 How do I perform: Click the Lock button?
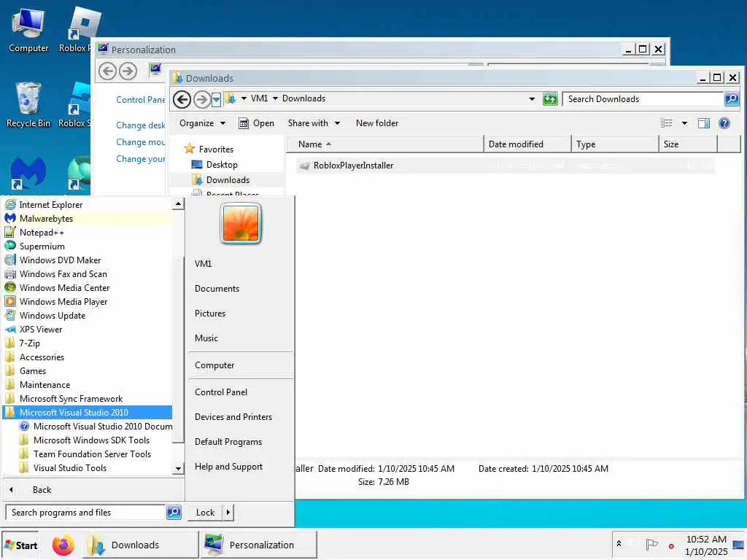tap(205, 513)
